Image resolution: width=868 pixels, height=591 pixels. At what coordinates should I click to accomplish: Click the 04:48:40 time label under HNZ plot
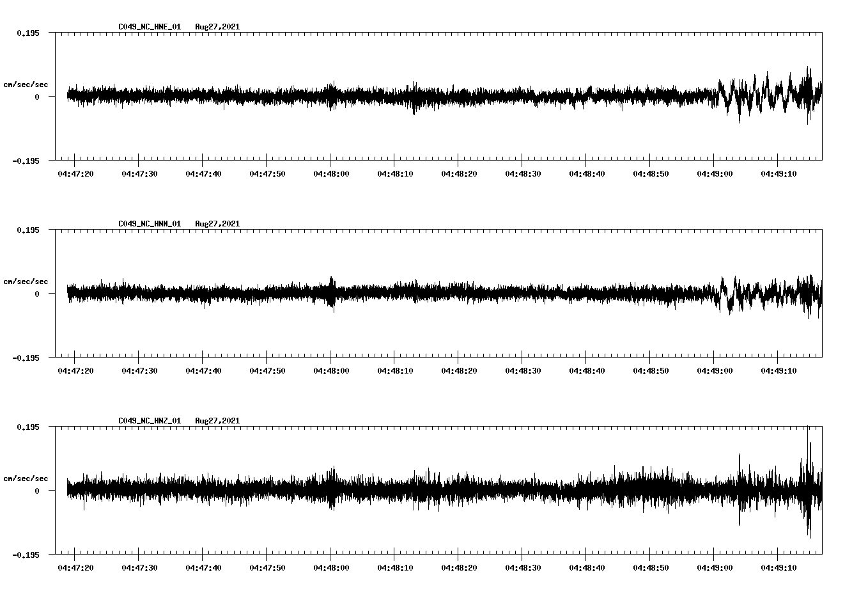587,567
